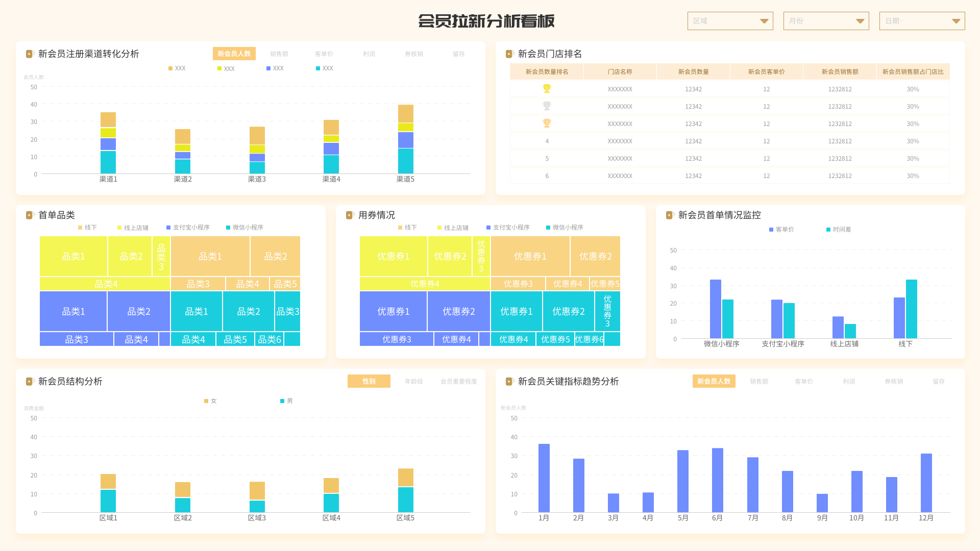
Task: Click the panel icon beside 首单品类
Action: click(29, 215)
